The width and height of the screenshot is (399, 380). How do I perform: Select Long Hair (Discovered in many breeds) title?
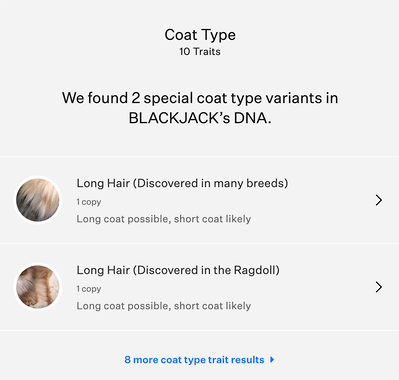(182, 183)
